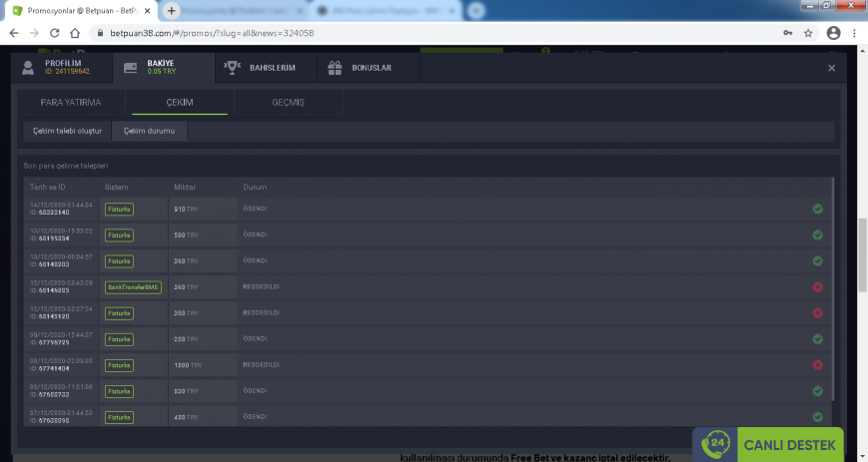Image resolution: width=868 pixels, height=462 pixels.
Task: Click the Miktar column header
Action: pyautogui.click(x=185, y=187)
